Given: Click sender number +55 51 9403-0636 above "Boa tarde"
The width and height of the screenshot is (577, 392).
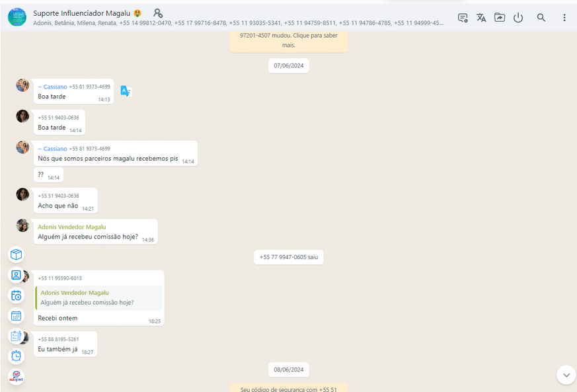Looking at the screenshot, I should click(x=59, y=118).
